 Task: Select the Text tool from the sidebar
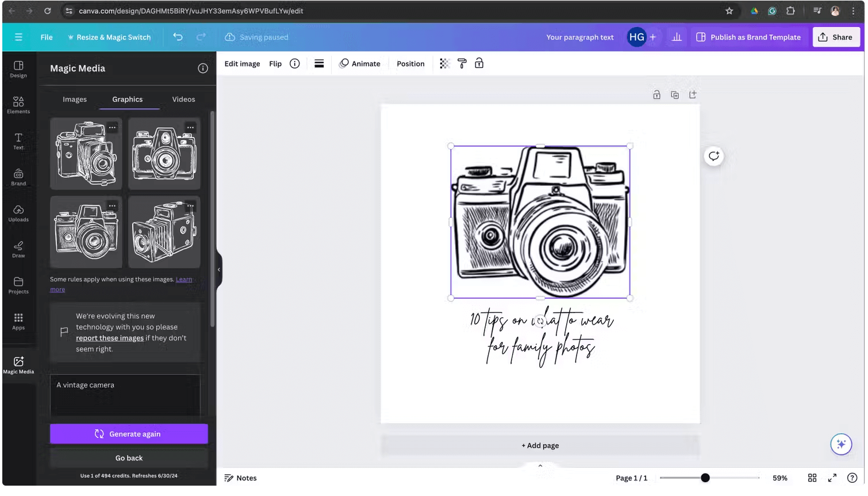(18, 140)
